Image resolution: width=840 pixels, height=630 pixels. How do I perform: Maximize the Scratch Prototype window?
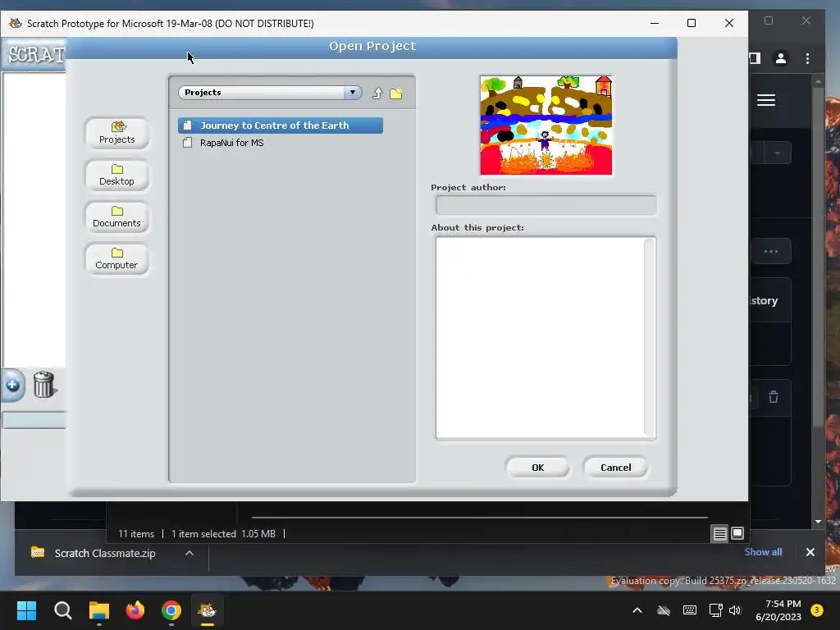pyautogui.click(x=692, y=23)
